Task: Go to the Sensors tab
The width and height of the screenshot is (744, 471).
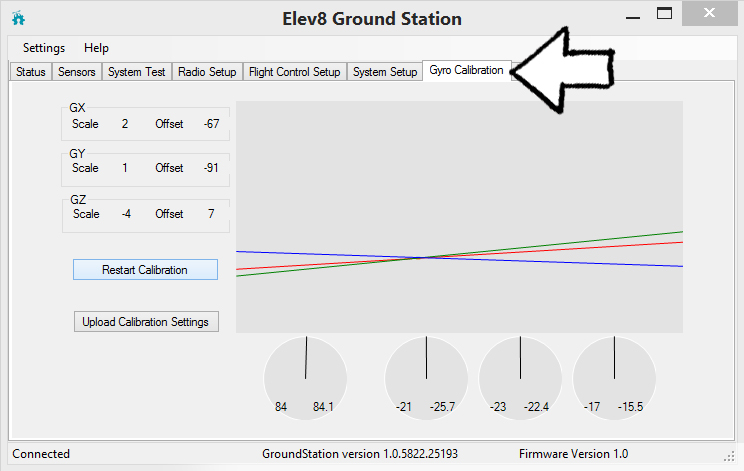Action: [77, 72]
